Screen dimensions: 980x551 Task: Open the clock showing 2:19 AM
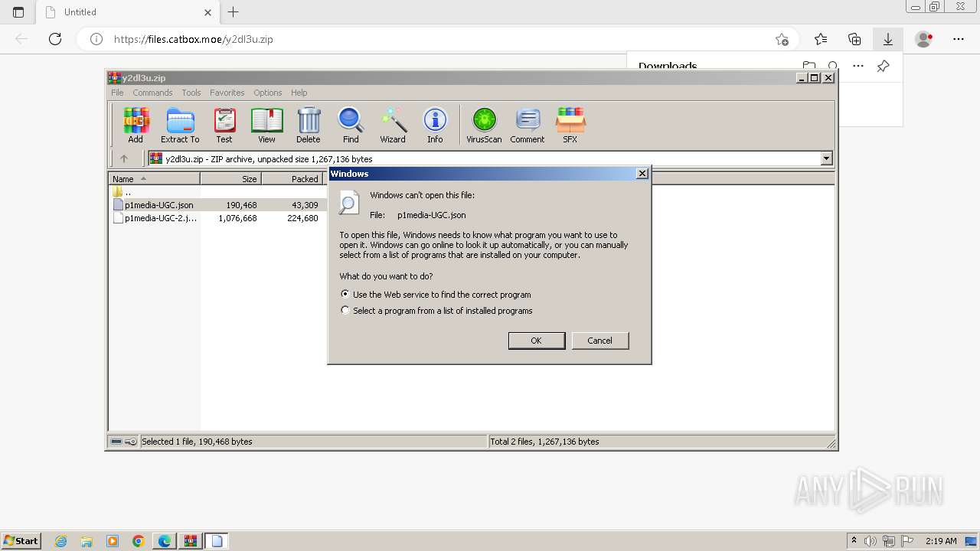click(941, 541)
